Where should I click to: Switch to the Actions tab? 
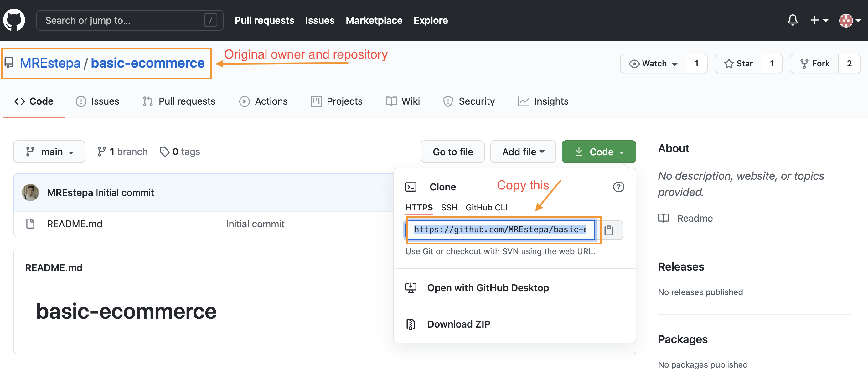(263, 101)
